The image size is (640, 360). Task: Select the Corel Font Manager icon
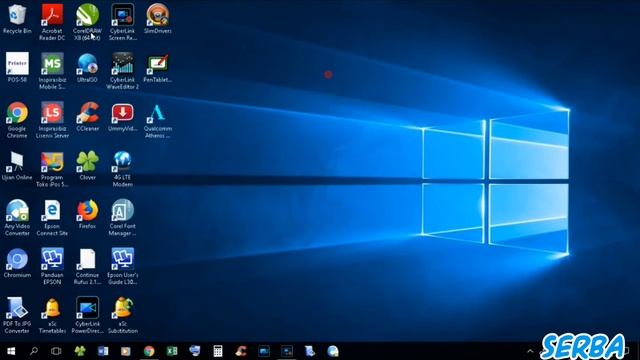[122, 218]
